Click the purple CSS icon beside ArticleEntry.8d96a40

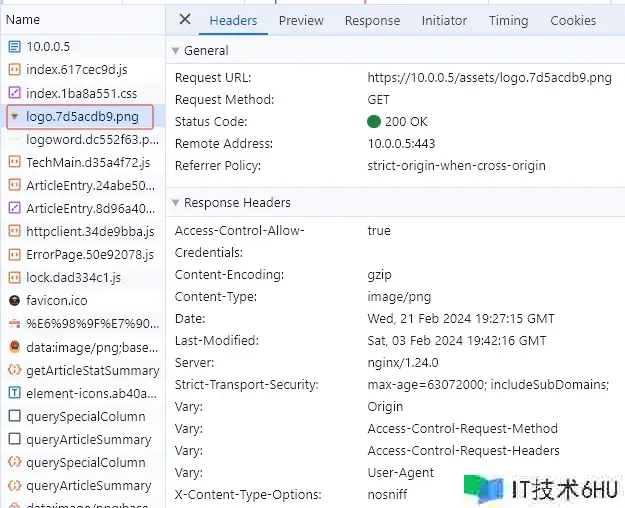[x=14, y=208]
